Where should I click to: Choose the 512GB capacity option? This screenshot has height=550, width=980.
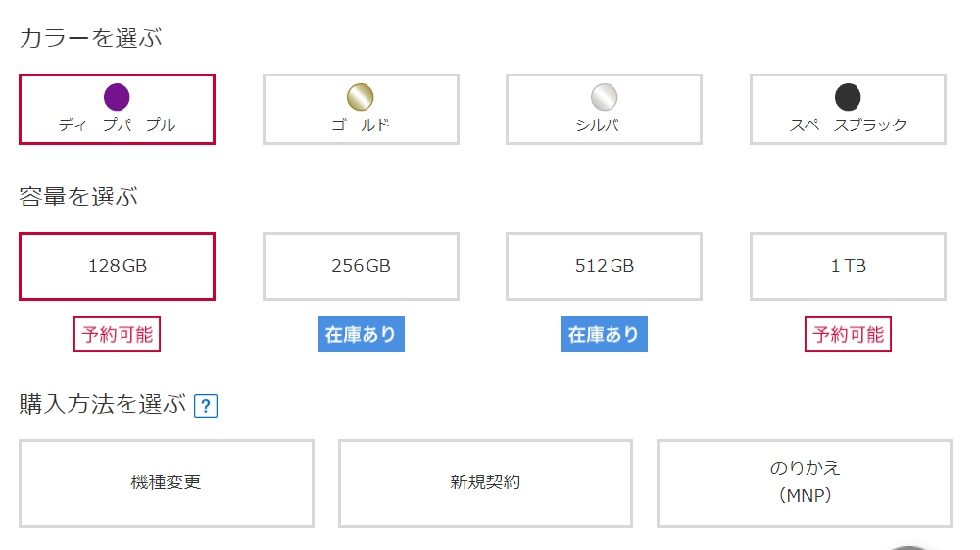pos(605,267)
